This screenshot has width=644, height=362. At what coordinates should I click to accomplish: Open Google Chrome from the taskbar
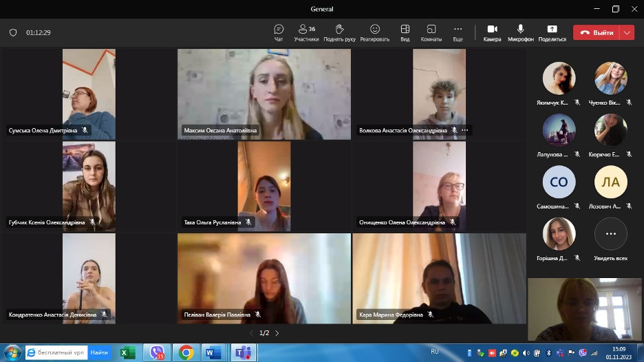point(186,352)
